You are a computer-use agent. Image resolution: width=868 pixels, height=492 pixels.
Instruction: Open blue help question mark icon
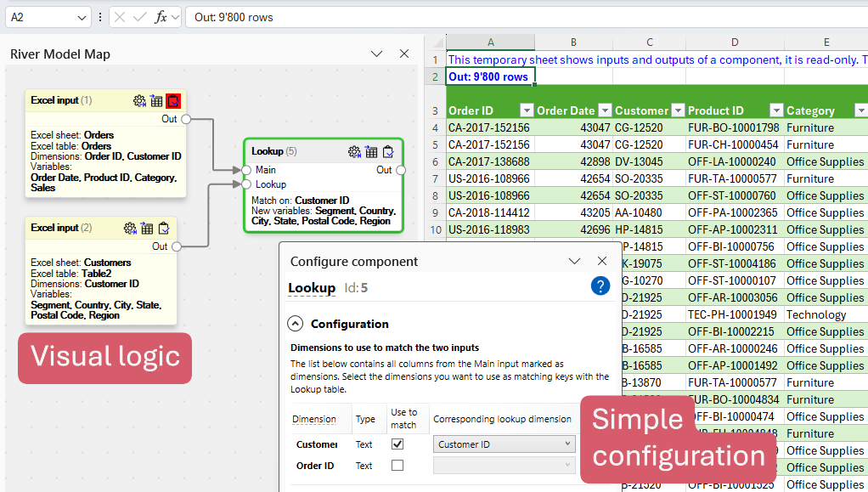click(x=600, y=286)
